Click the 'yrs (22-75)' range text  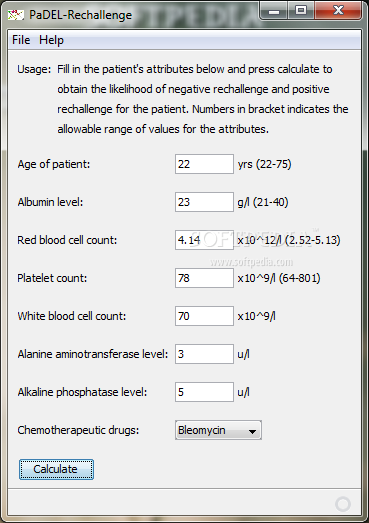(264, 164)
